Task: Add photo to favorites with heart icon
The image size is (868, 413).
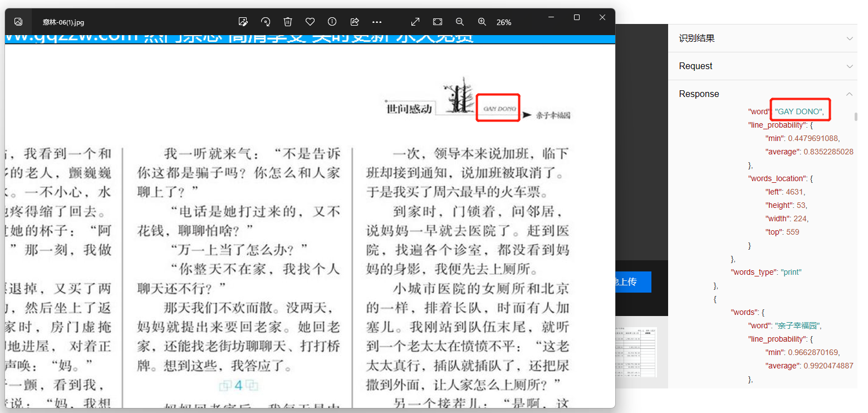Action: coord(310,22)
